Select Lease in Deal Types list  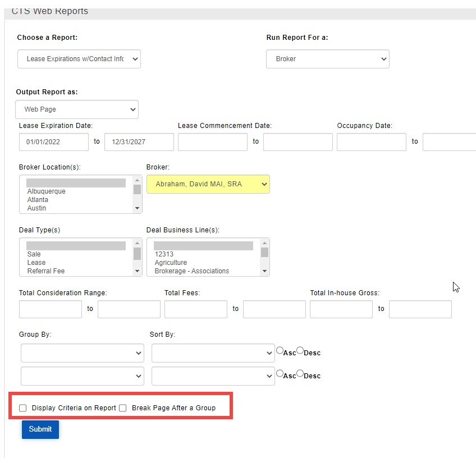click(36, 263)
